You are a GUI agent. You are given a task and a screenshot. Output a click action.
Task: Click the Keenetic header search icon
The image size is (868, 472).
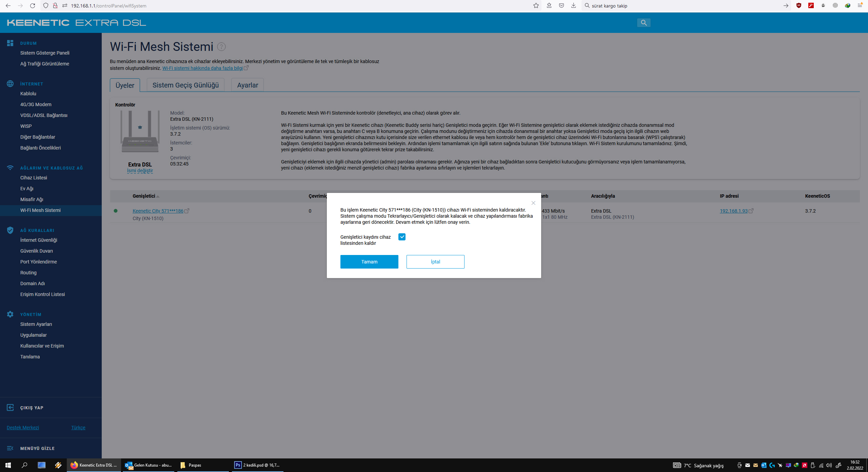(644, 23)
